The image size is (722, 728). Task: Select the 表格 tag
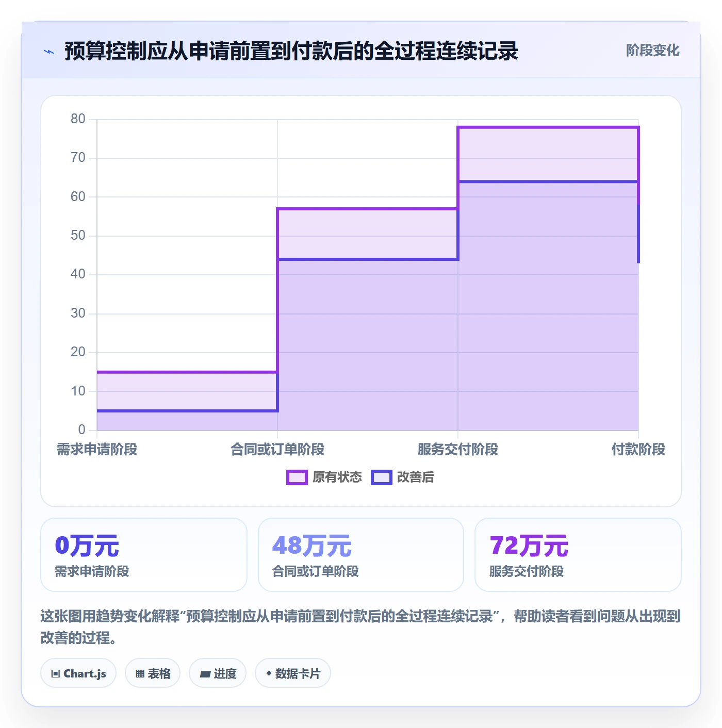153,673
